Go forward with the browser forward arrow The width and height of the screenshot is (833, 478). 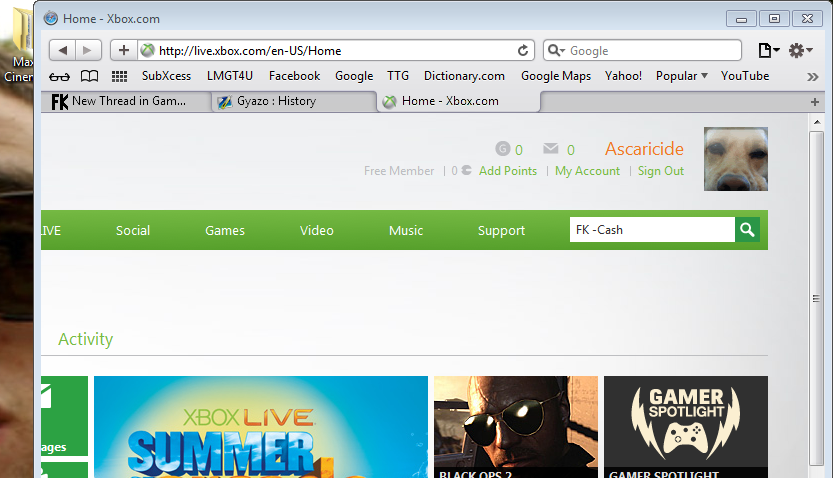(x=88, y=50)
